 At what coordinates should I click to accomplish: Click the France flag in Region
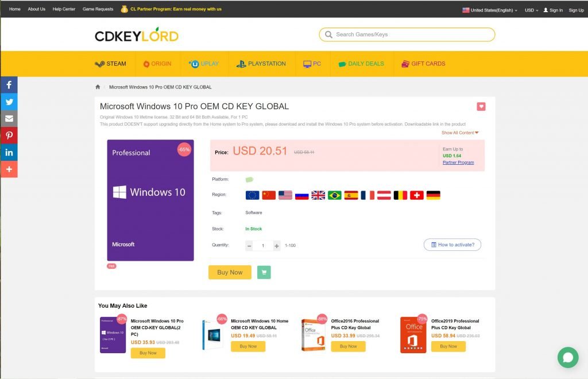tap(367, 195)
